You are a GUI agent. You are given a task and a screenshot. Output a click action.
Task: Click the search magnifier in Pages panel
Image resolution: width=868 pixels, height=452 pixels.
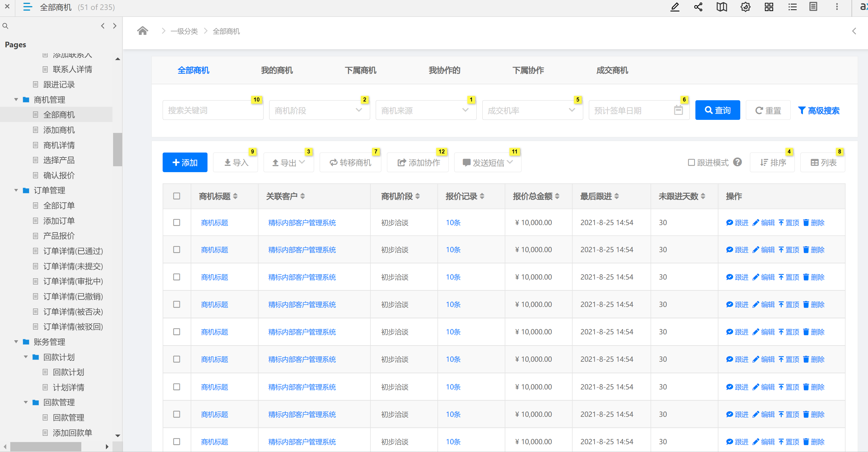[5, 26]
